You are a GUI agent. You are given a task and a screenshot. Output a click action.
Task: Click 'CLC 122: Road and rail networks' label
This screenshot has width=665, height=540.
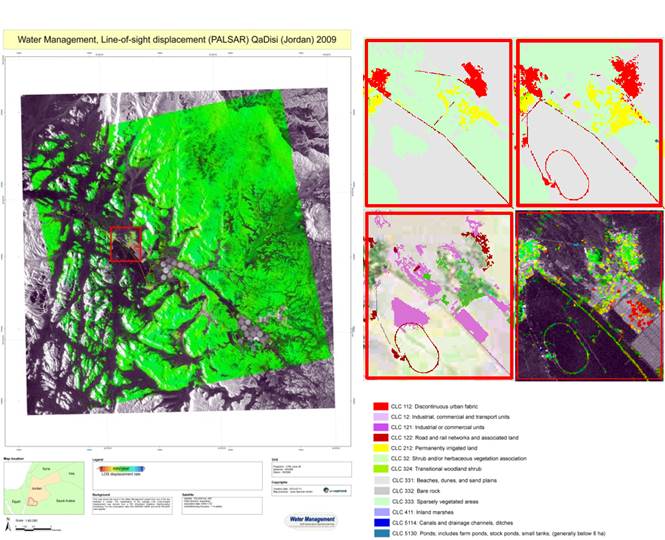point(454,438)
